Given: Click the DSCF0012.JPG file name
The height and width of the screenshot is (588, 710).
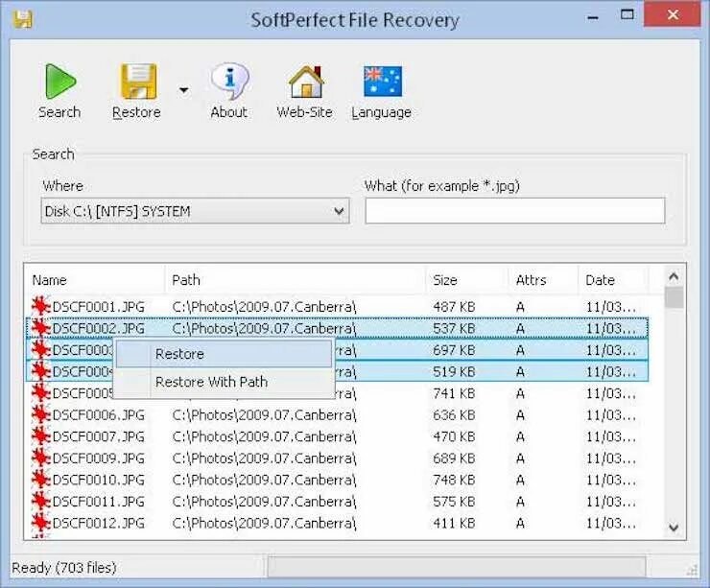Looking at the screenshot, I should tap(99, 524).
